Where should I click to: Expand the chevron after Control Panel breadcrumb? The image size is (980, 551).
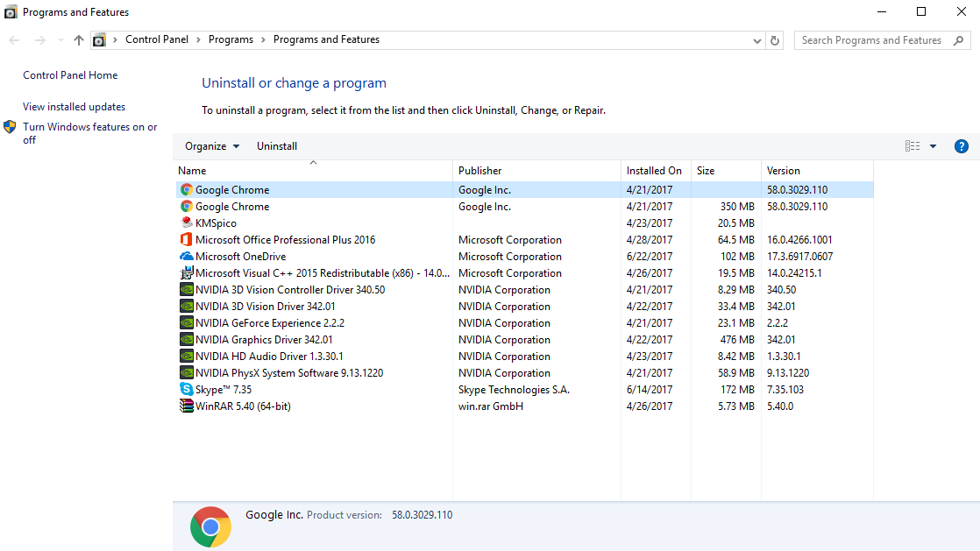[x=198, y=39]
